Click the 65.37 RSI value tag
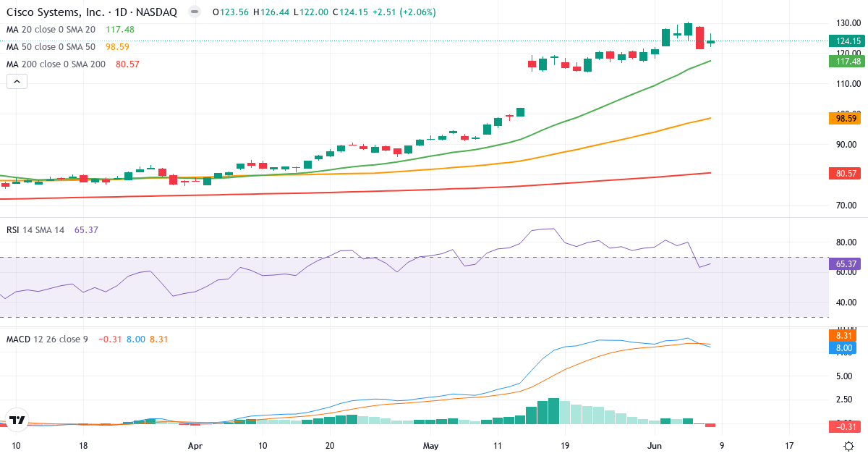Image resolution: width=868 pixels, height=456 pixels. coord(846,264)
